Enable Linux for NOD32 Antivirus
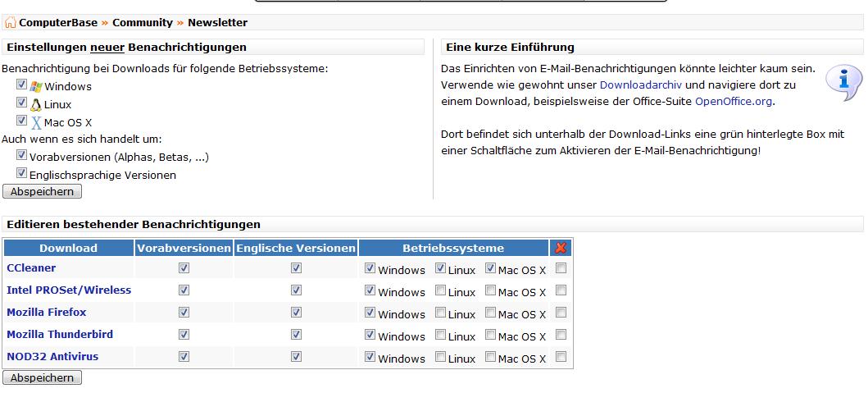This screenshot has height=393, width=868. 440,356
